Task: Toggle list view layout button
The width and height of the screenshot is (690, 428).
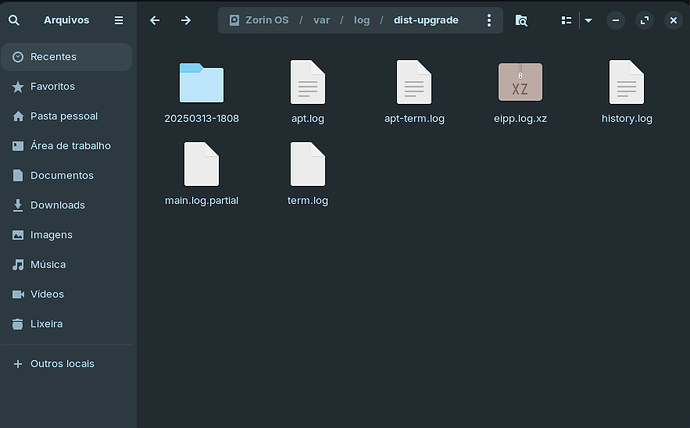Action: click(x=566, y=20)
